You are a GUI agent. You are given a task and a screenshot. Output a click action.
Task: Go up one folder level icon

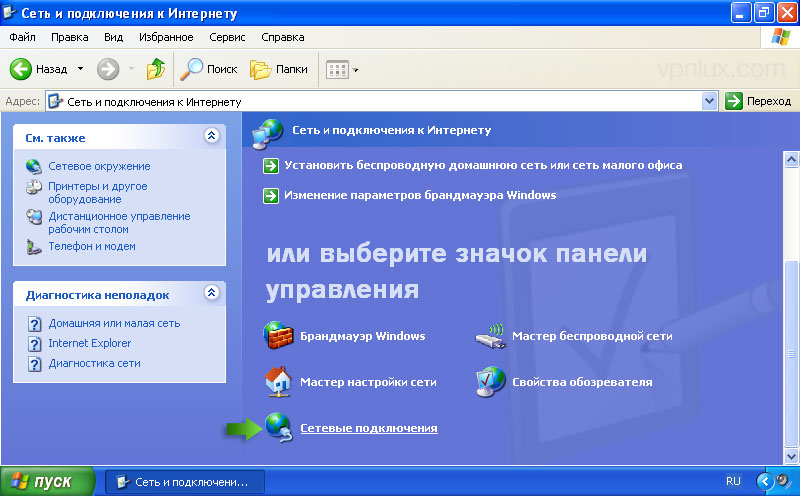[x=156, y=69]
